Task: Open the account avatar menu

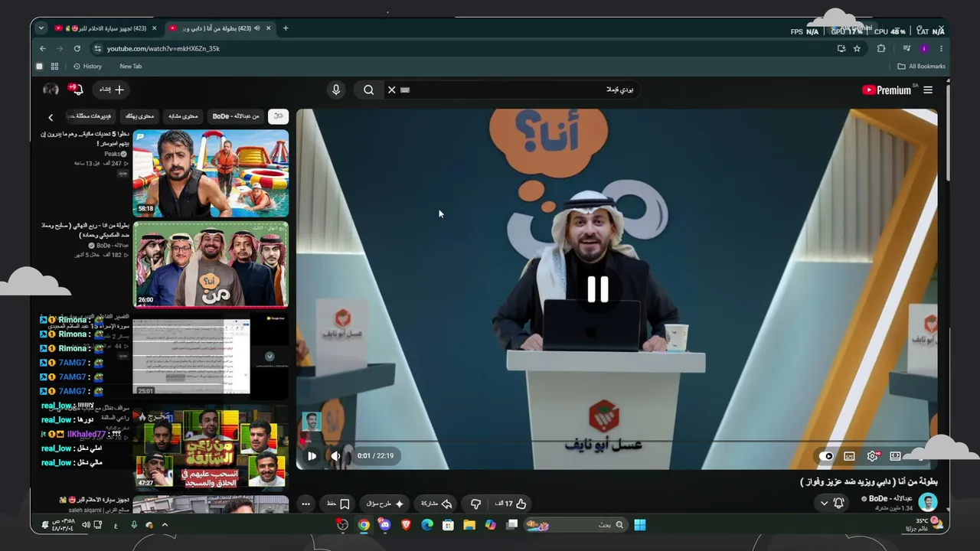Action: (51, 90)
